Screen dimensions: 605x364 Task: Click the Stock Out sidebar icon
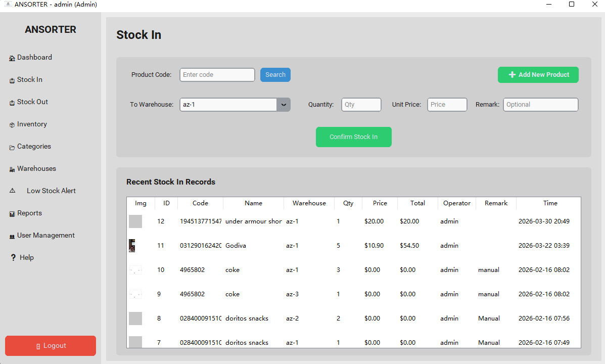coord(12,102)
